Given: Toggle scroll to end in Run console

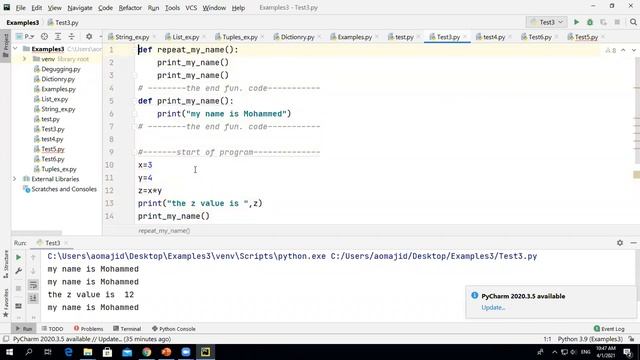Looking at the screenshot, I should coord(33,298).
